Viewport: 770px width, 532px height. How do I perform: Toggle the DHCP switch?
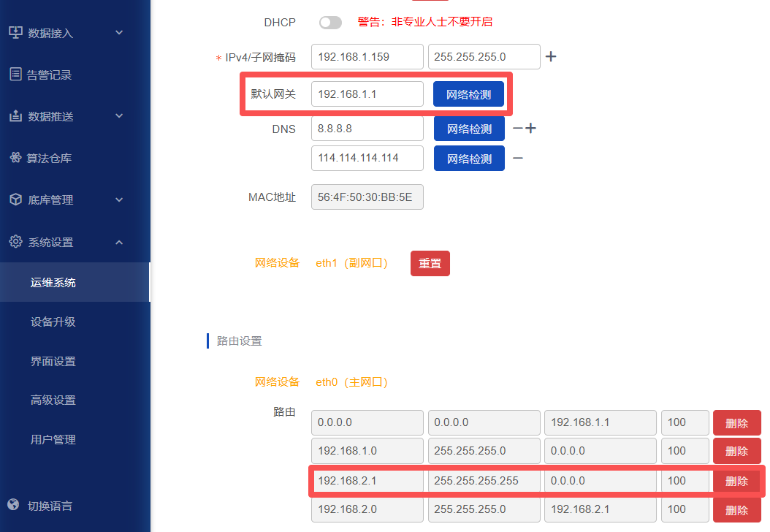pyautogui.click(x=330, y=23)
